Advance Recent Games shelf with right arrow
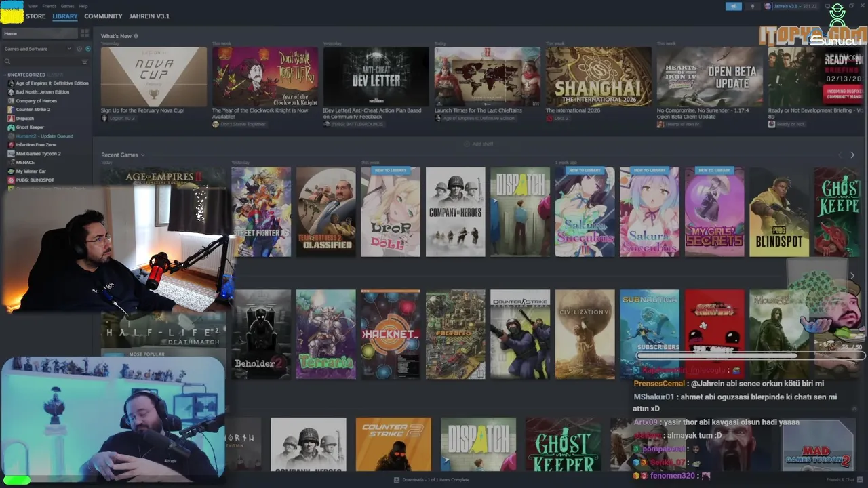Screen dimensions: 868x488 tap(852, 155)
